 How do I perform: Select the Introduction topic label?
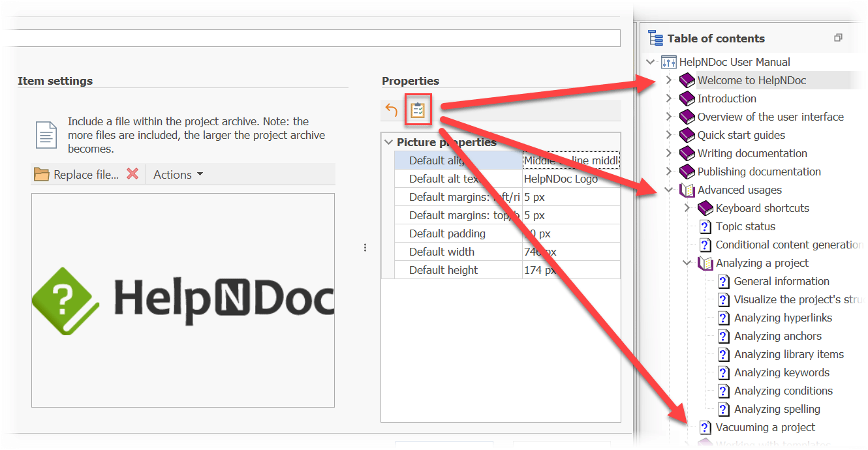pyautogui.click(x=727, y=98)
